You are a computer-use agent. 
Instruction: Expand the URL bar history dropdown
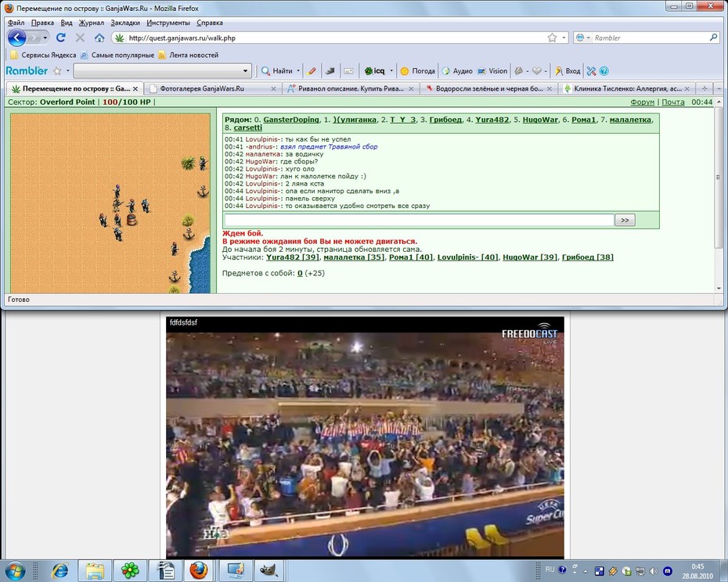click(564, 38)
